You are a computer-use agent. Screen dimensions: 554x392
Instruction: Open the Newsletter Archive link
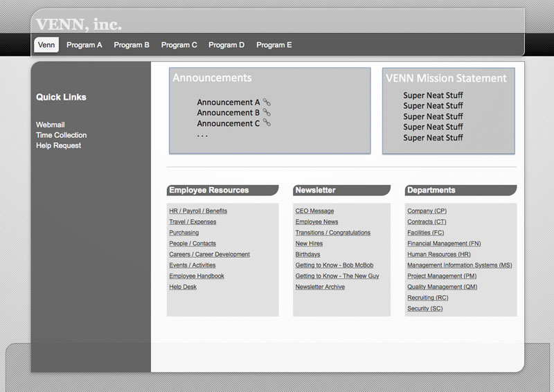320,287
